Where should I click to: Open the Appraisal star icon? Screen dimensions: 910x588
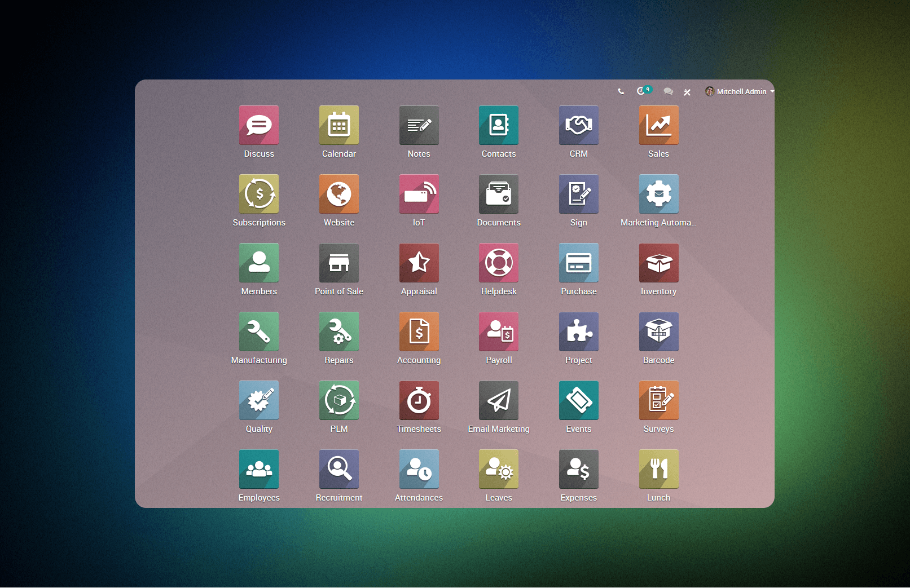tap(419, 263)
